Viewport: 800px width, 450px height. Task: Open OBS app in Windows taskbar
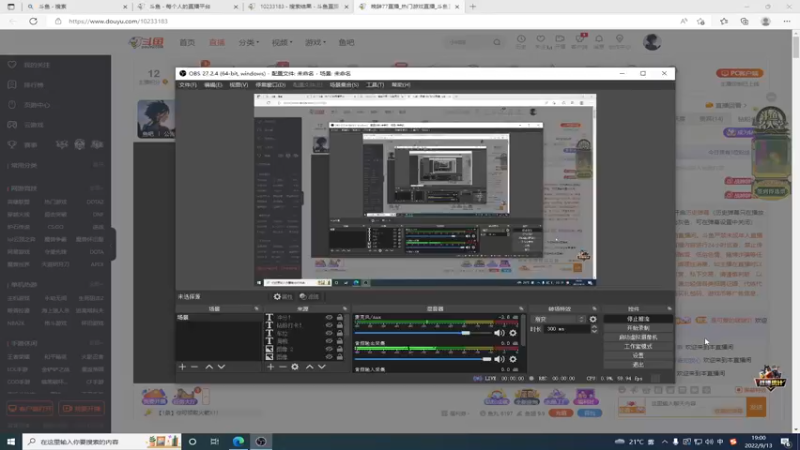pyautogui.click(x=261, y=441)
